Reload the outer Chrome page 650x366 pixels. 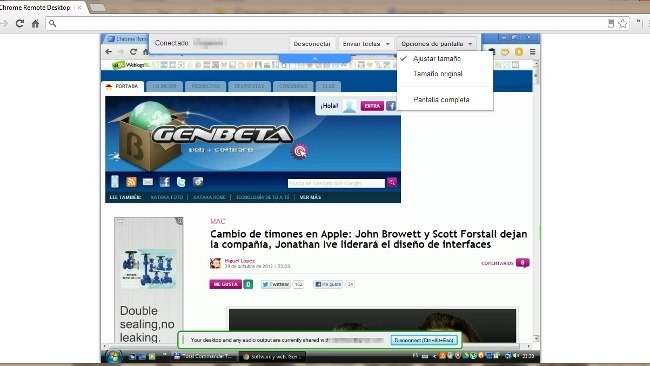pos(19,24)
